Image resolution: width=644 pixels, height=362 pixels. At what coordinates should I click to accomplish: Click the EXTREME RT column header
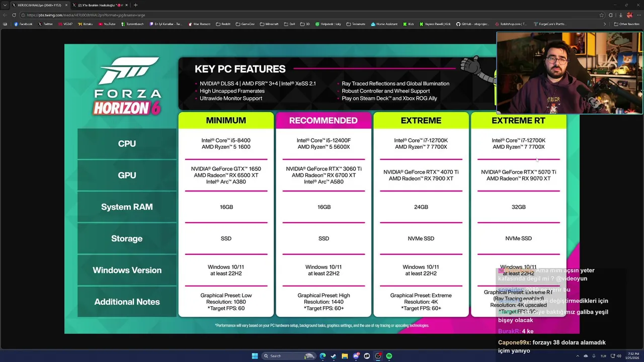(x=518, y=121)
